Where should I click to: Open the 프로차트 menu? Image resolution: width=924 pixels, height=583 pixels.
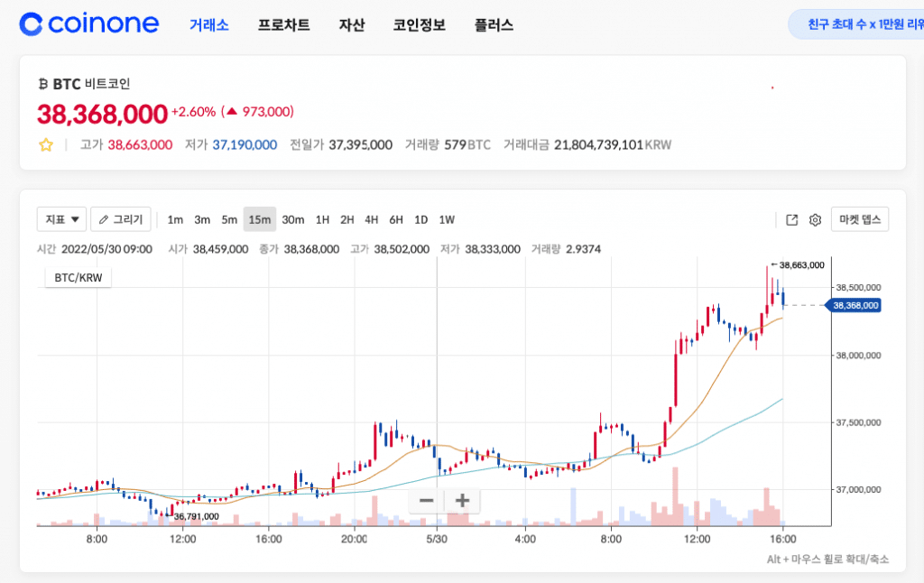coord(284,24)
